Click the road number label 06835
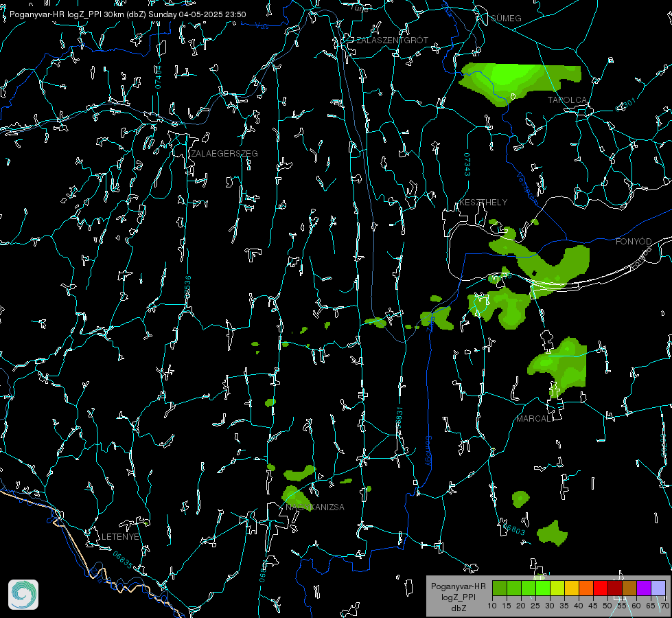 point(123,560)
